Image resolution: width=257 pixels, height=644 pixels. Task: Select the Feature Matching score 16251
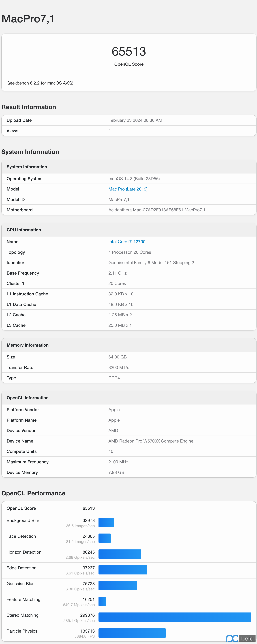(x=89, y=600)
